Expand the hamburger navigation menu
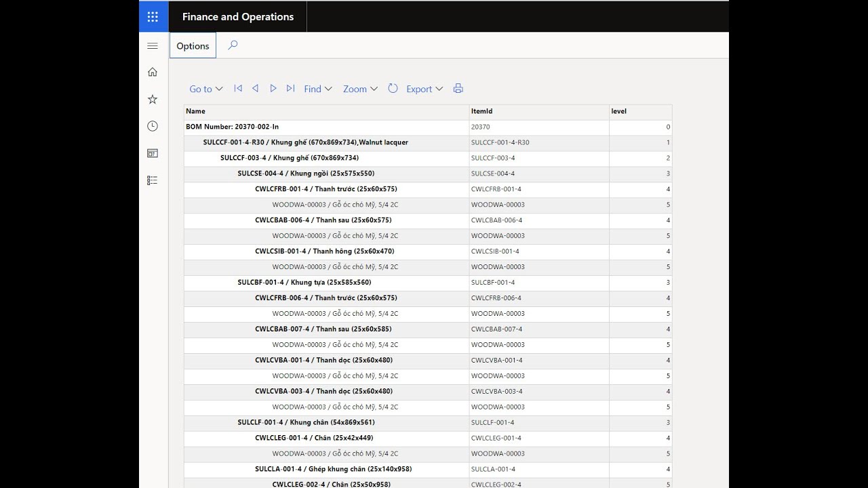 [x=153, y=45]
